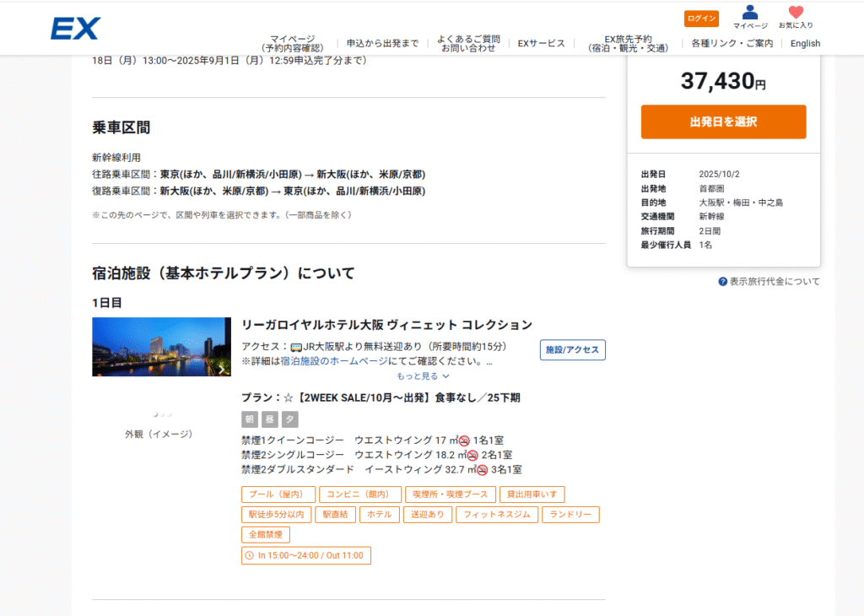
Task: Click the clock icon in check-in time tag
Action: [249, 555]
